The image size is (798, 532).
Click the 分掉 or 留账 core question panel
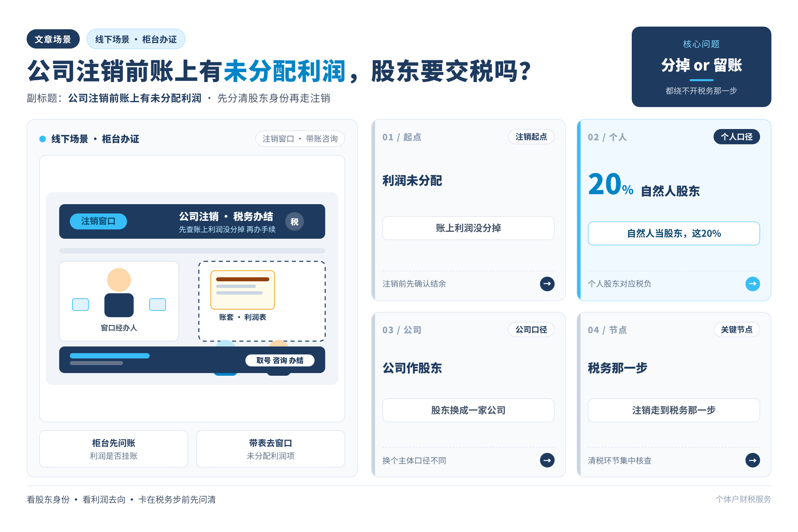pos(701,67)
